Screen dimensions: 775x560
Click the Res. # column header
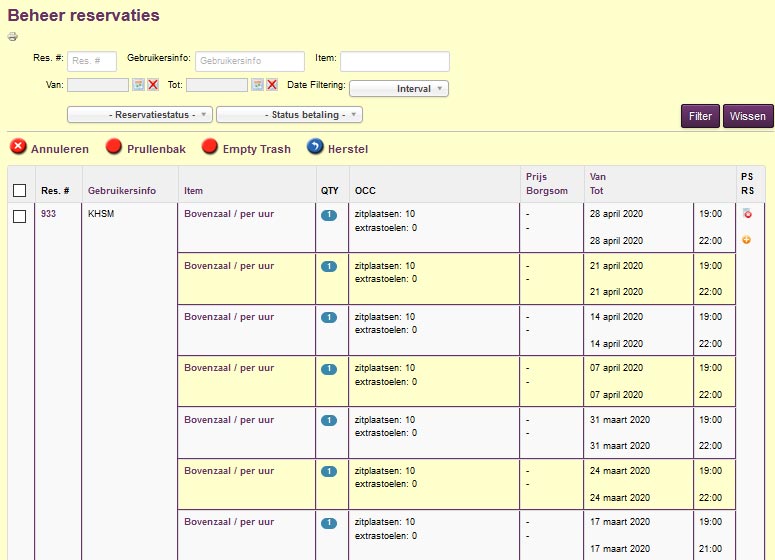(x=55, y=191)
